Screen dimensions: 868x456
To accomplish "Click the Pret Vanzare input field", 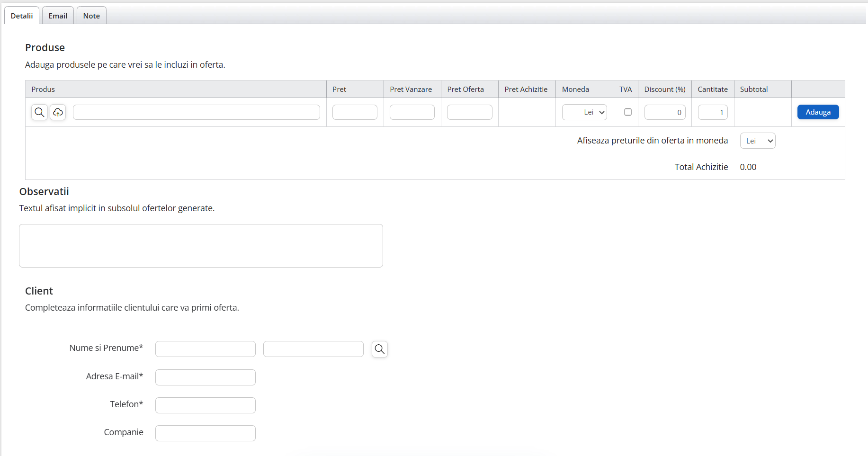I will tap(412, 112).
